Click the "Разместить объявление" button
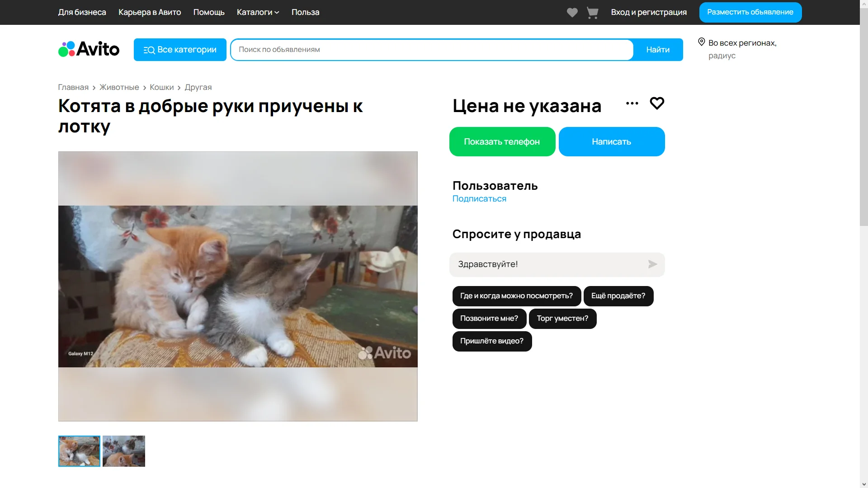Viewport: 868px width, 488px height. 750,12
